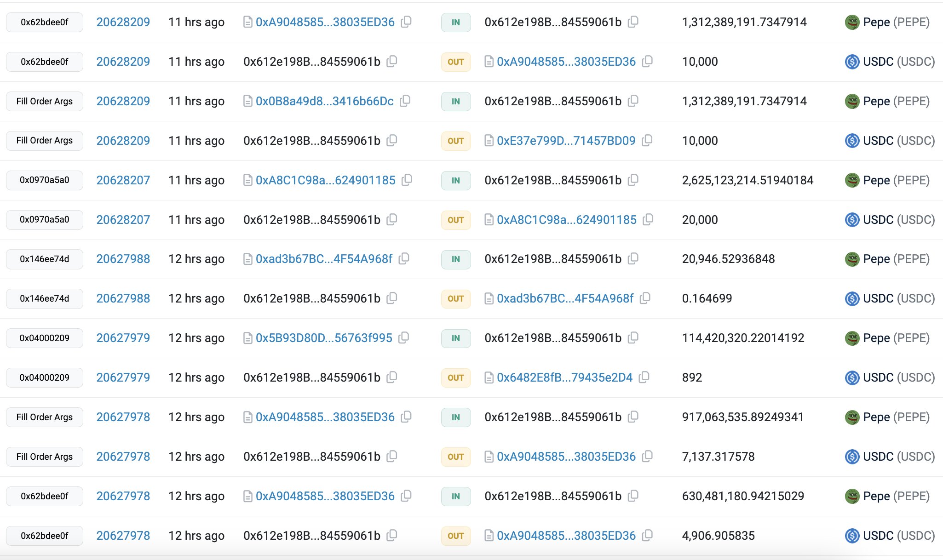Viewport: 943px width, 560px height.
Task: Click OUT badge in 4,906.905835 USDC row
Action: tap(455, 536)
